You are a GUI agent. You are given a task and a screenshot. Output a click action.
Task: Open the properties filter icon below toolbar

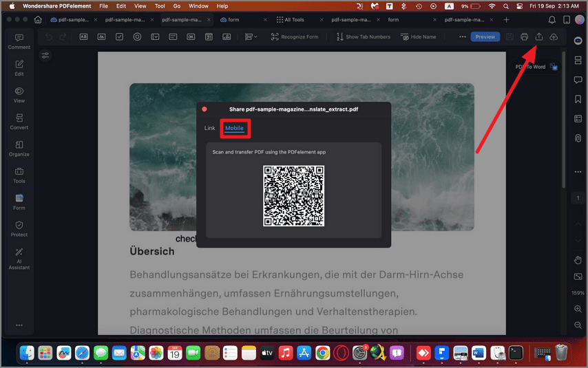click(x=45, y=56)
